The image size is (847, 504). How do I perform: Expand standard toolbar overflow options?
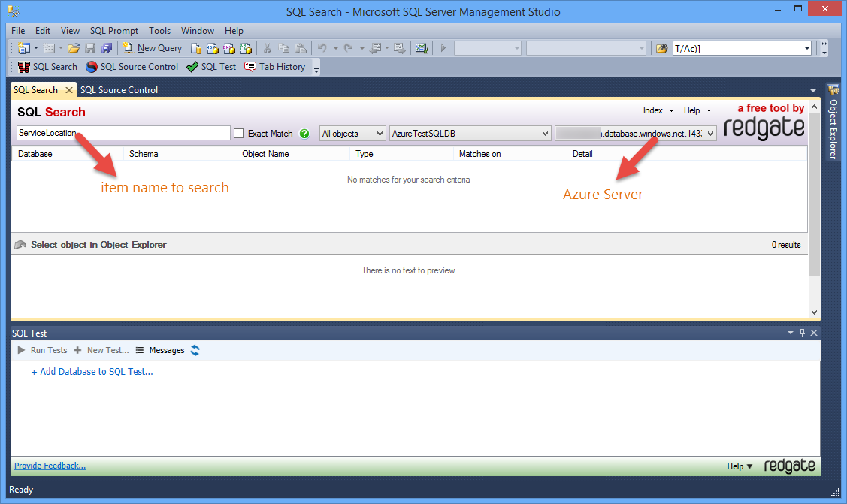click(x=824, y=49)
